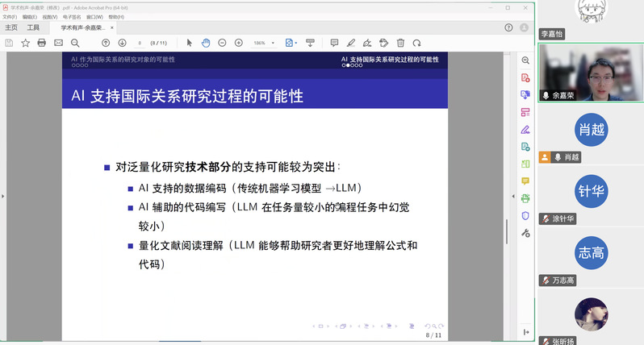Add a sticky note comment
The image size is (644, 345).
tap(334, 43)
